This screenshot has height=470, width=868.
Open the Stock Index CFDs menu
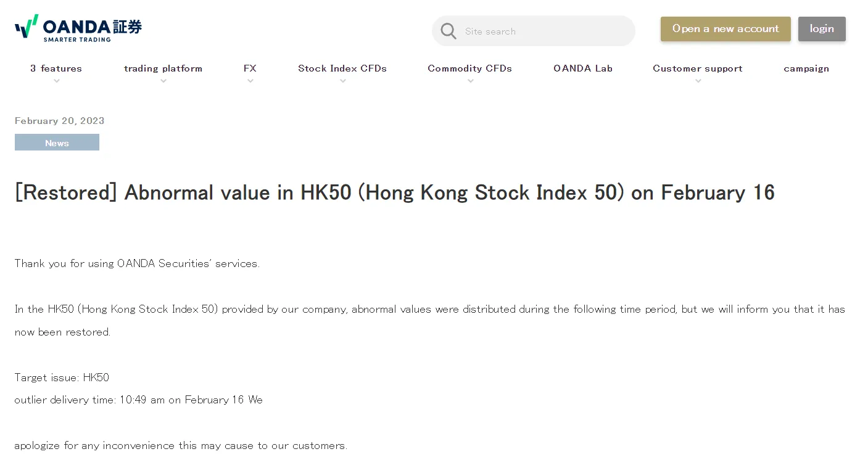point(342,68)
